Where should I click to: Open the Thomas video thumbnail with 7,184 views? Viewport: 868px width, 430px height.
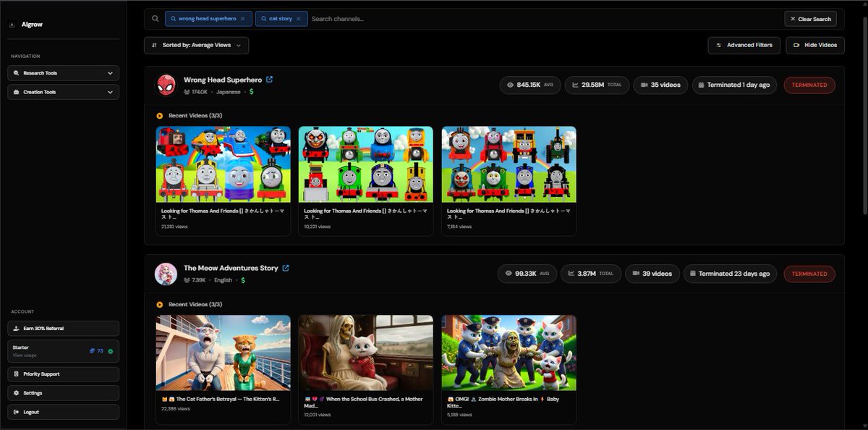(x=509, y=164)
